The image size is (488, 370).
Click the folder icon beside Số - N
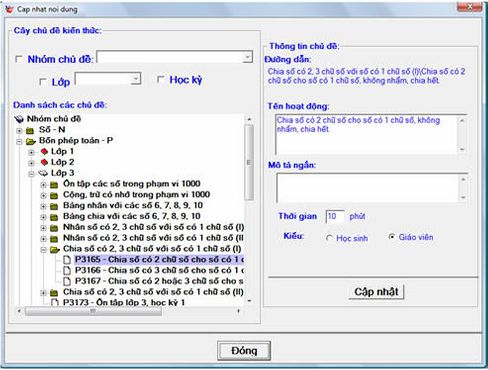30,130
